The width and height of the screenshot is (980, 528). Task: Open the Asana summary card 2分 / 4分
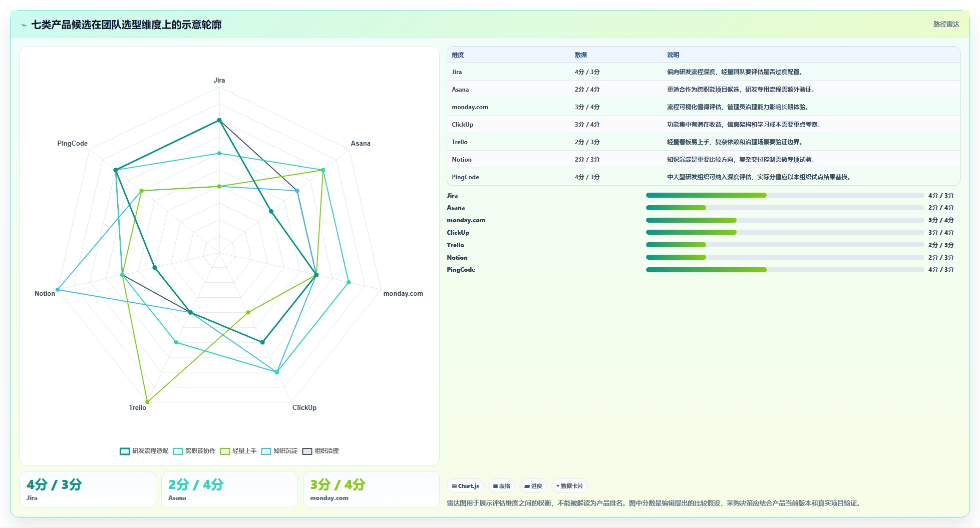229,489
